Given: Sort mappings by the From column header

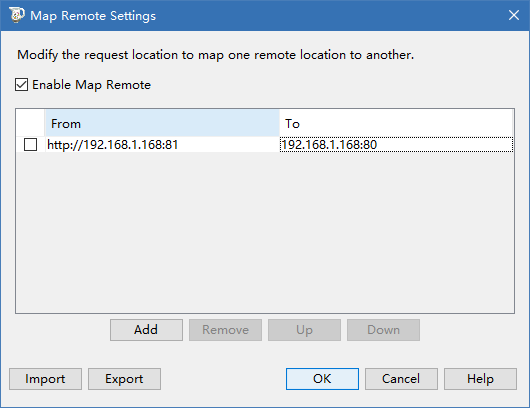Looking at the screenshot, I should (x=162, y=123).
